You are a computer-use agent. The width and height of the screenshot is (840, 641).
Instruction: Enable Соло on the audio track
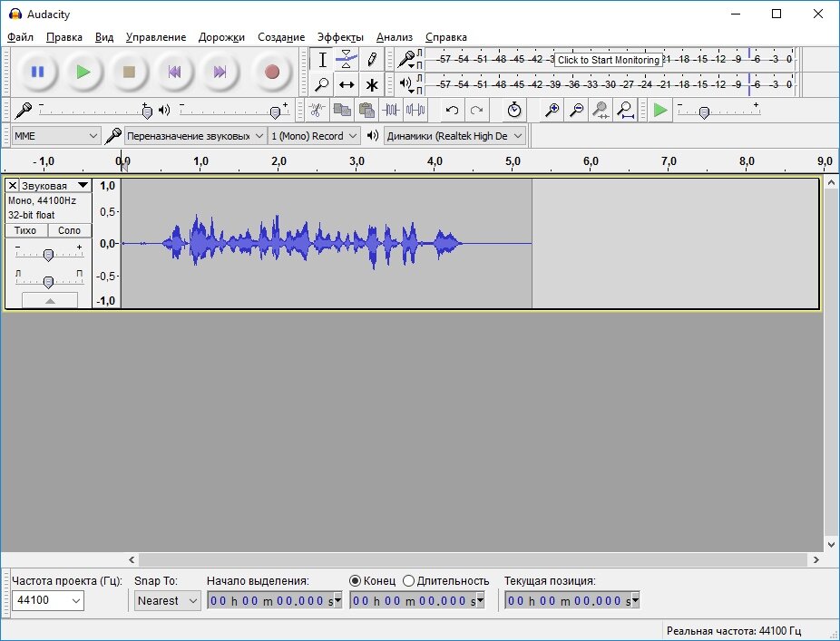click(x=69, y=230)
